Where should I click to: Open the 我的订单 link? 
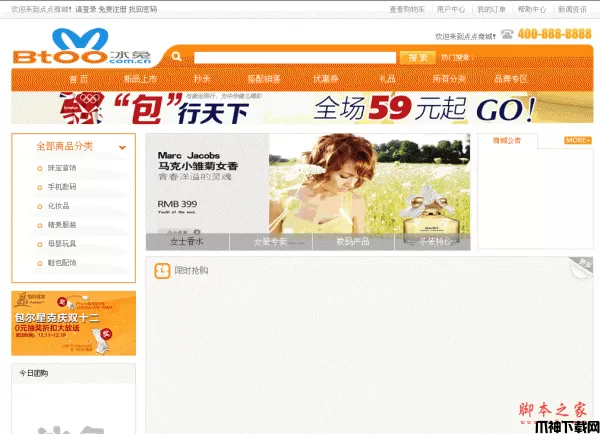point(491,9)
